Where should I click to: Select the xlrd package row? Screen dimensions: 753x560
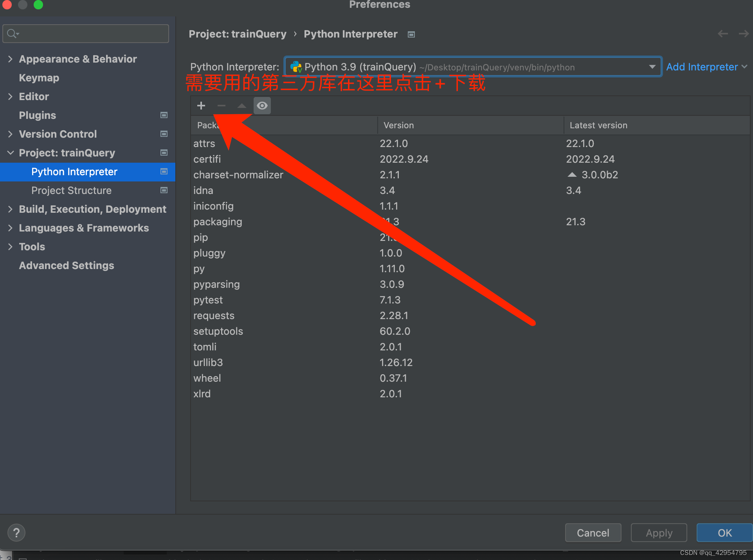[470, 394]
